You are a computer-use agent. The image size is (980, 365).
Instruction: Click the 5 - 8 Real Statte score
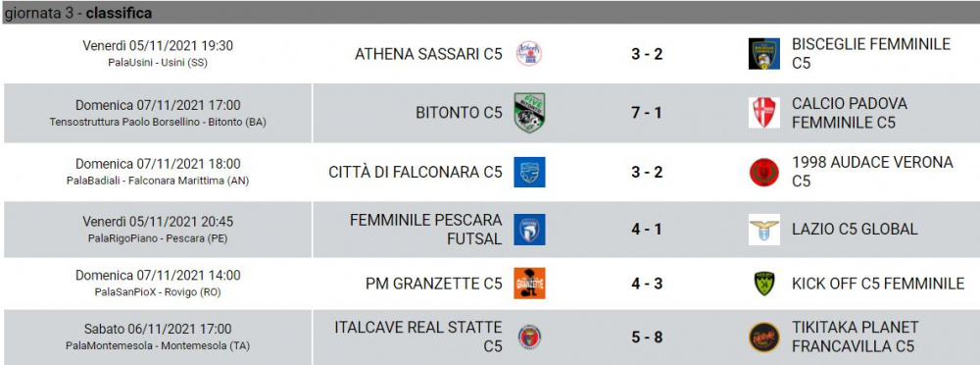[x=646, y=338]
